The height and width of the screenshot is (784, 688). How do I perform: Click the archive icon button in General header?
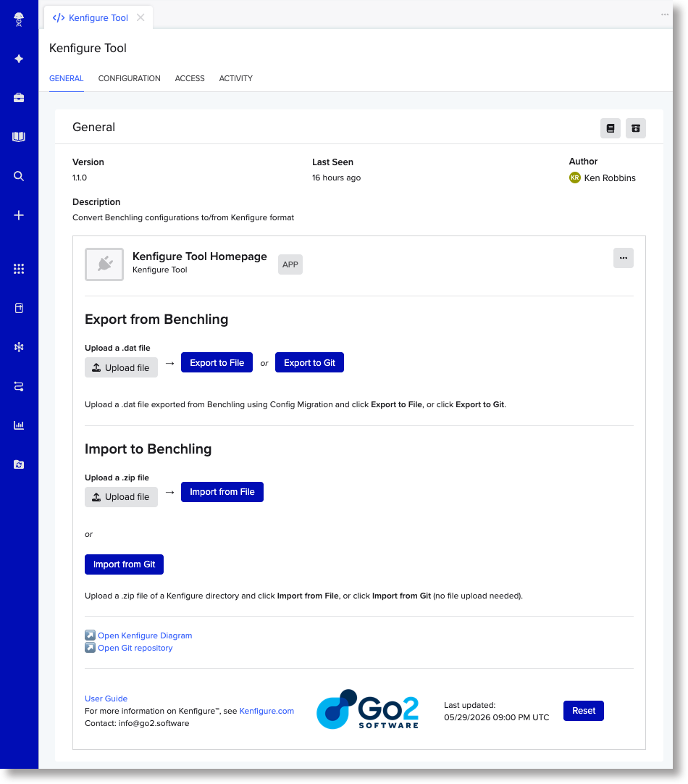[636, 128]
